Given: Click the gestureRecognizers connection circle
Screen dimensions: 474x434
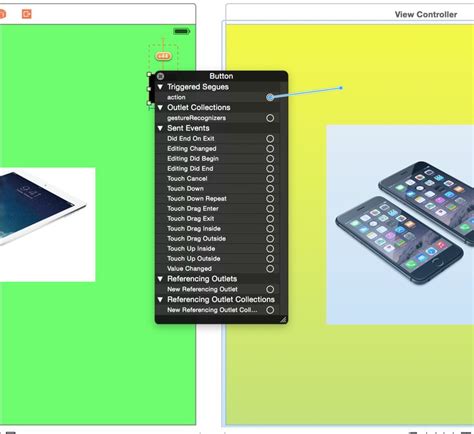Looking at the screenshot, I should (x=270, y=118).
